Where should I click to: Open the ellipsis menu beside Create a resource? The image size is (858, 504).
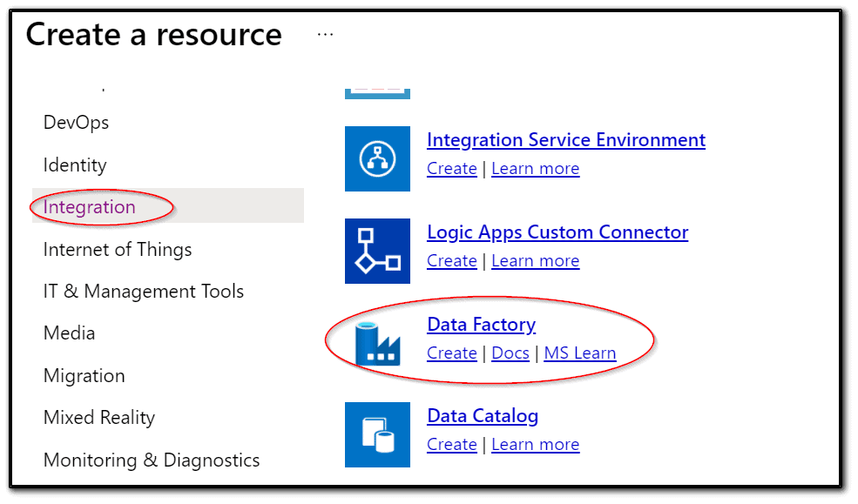pos(325,33)
